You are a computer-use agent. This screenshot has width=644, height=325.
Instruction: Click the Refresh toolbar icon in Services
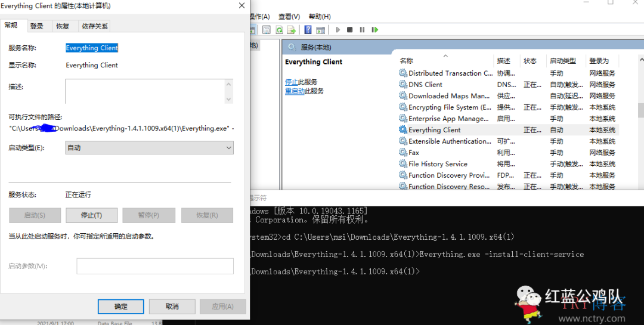pyautogui.click(x=279, y=30)
